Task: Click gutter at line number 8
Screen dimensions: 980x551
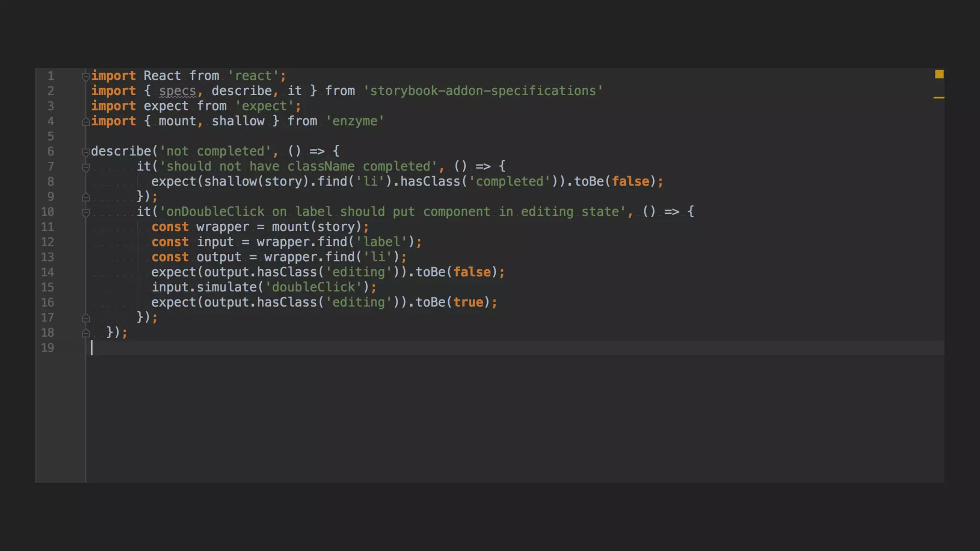Action: 50,182
